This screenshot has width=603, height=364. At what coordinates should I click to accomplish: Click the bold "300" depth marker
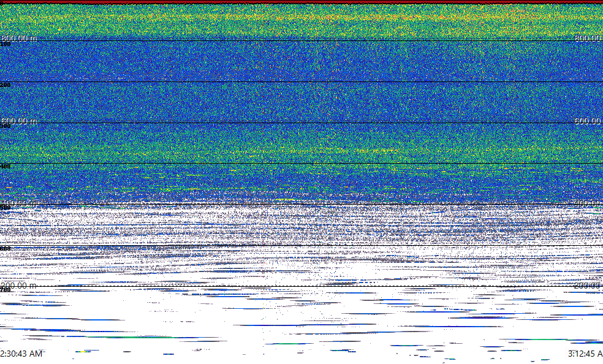(x=6, y=126)
